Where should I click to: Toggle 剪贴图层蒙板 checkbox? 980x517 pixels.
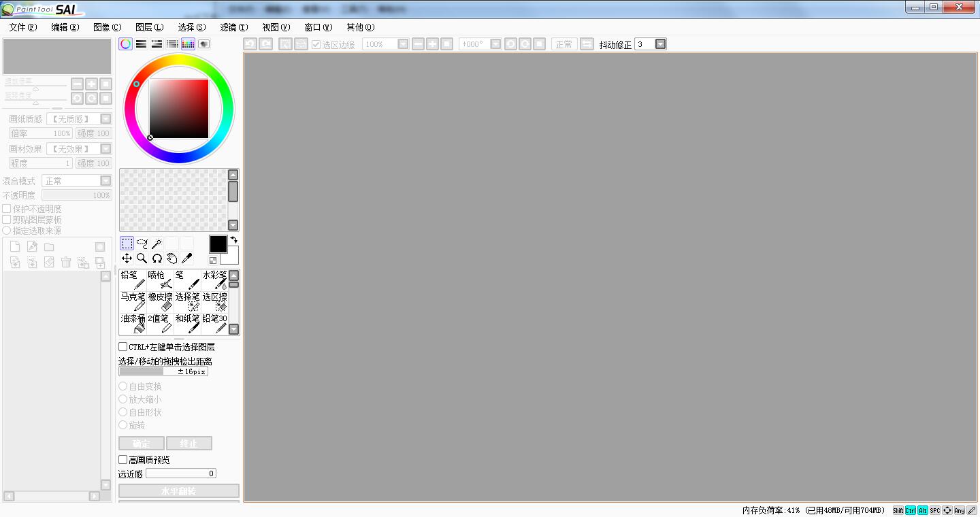(x=7, y=220)
